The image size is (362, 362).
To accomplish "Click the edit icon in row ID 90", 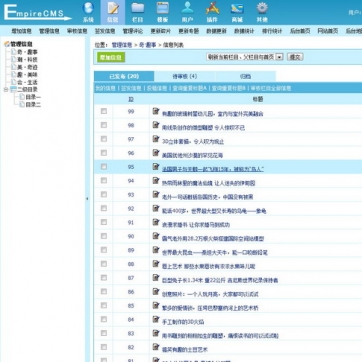I will pos(156,236).
